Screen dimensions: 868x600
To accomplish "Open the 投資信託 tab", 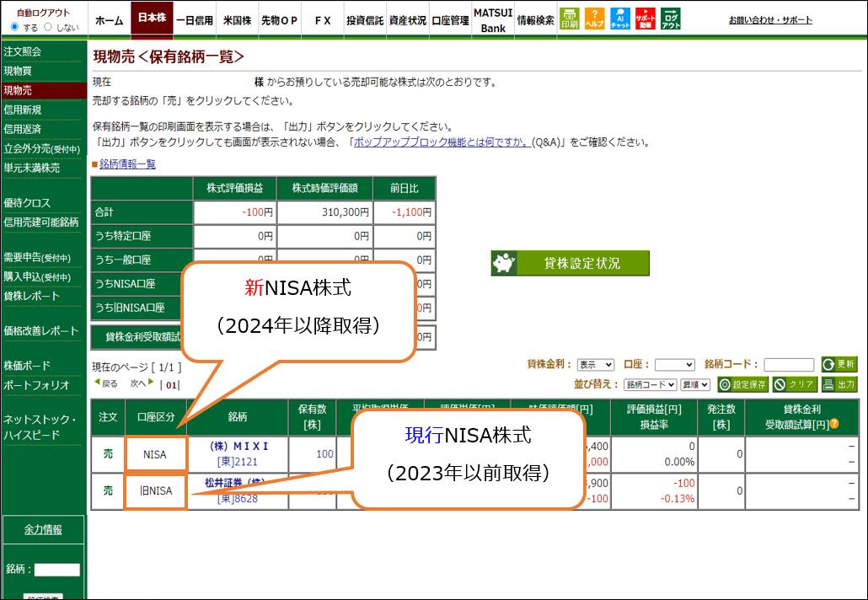I will click(x=365, y=20).
